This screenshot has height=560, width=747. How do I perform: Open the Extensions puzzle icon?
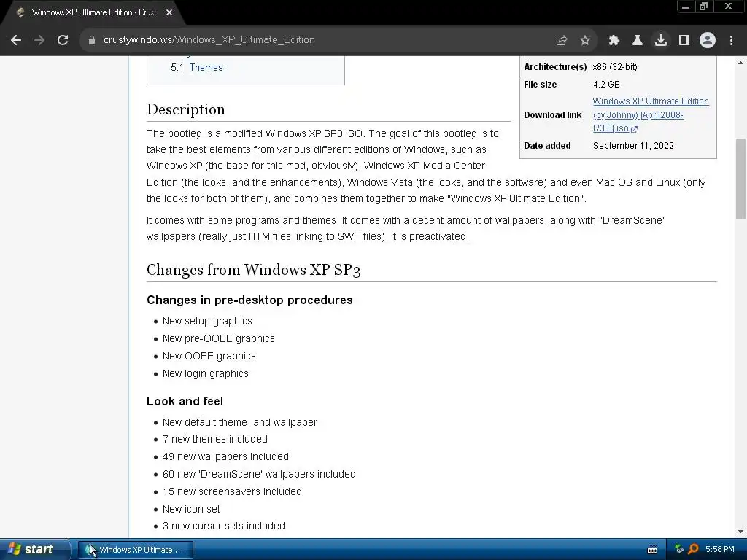pos(614,41)
